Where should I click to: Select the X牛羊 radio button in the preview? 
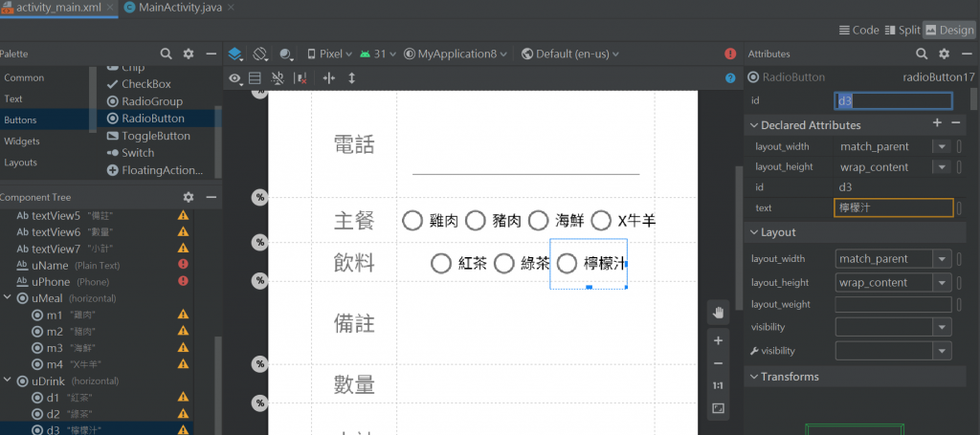point(623,220)
